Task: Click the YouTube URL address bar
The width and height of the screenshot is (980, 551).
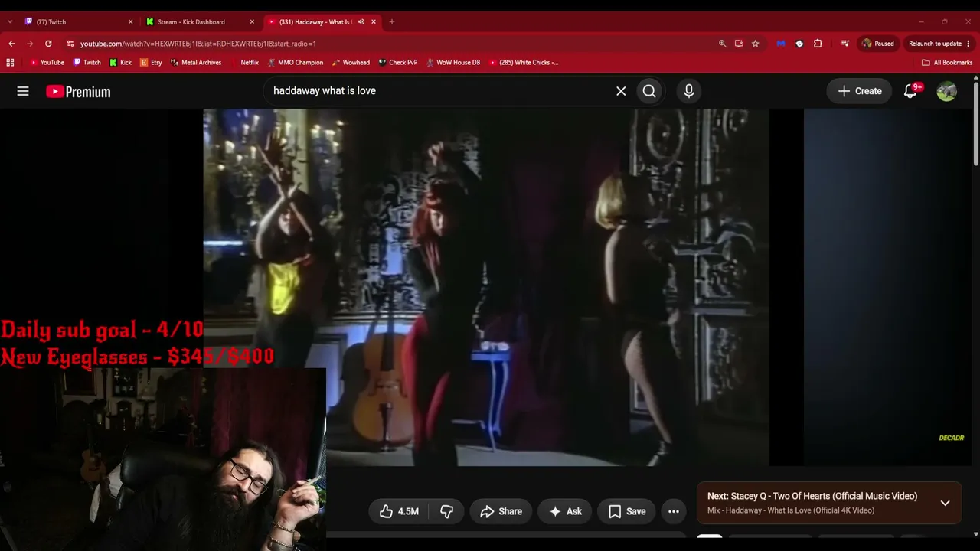Action: 394,44
